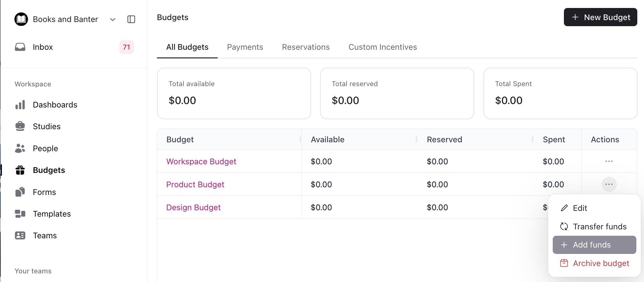Open the People icon in sidebar
Screen dimensions: 644x282
coord(20,148)
